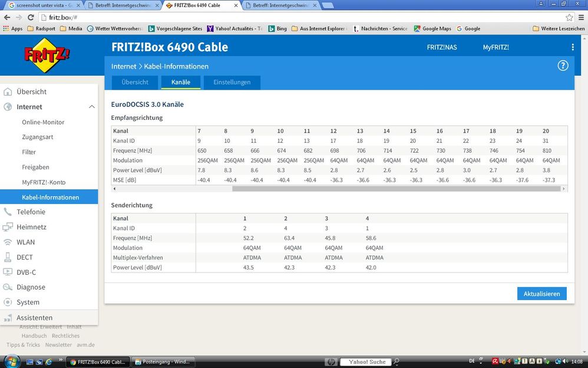This screenshot has width=588, height=368.
Task: Click the Newsletter footer link
Action: point(58,345)
